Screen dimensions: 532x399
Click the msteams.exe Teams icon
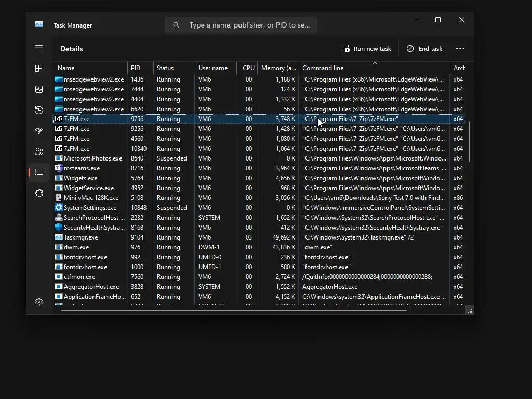59,168
